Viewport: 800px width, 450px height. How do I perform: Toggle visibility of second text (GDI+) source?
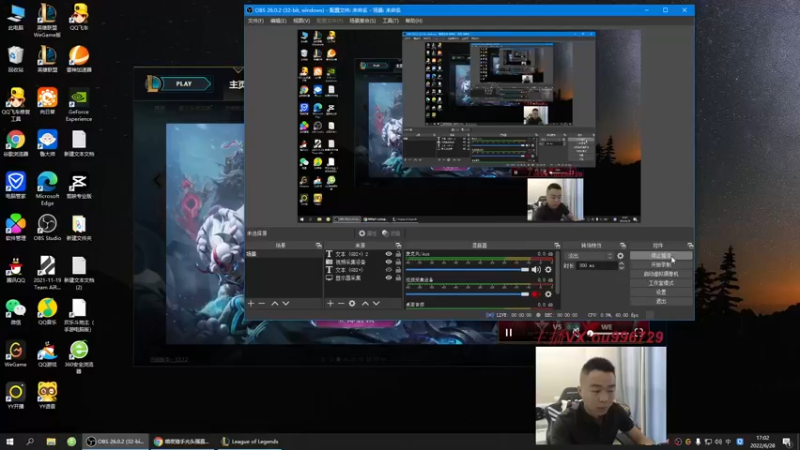tap(389, 270)
